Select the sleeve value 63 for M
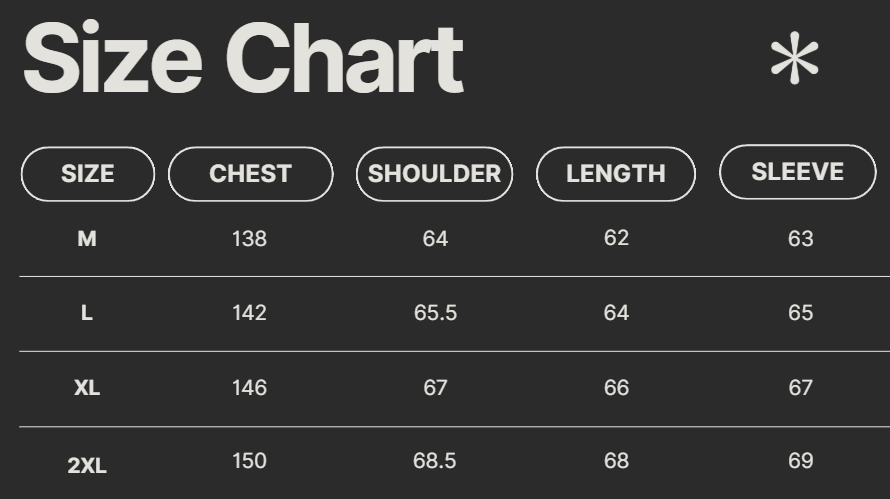The image size is (890, 499). [800, 239]
